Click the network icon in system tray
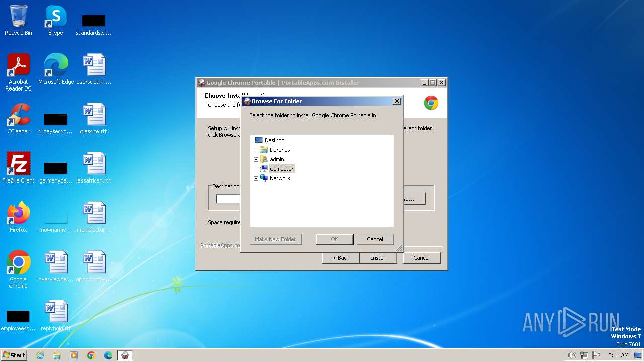The image size is (644, 362). pos(584,355)
